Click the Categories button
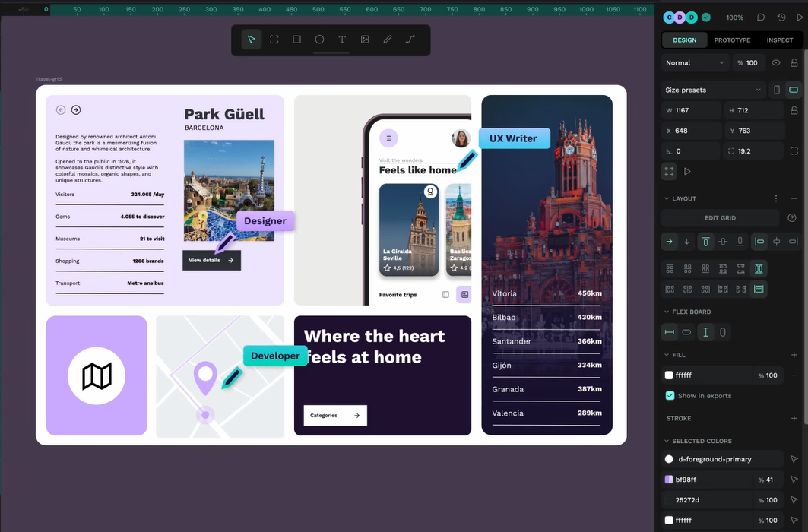808x532 pixels. pyautogui.click(x=335, y=416)
